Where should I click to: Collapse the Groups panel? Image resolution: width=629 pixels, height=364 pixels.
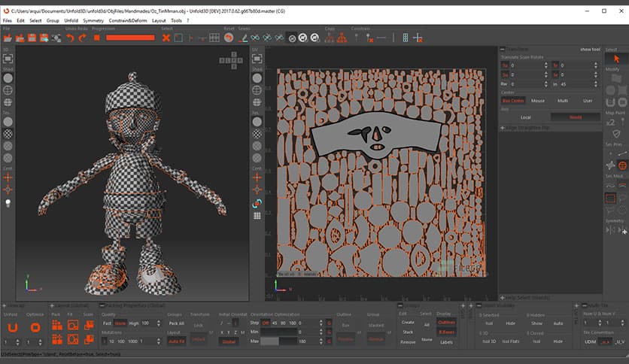point(400,305)
